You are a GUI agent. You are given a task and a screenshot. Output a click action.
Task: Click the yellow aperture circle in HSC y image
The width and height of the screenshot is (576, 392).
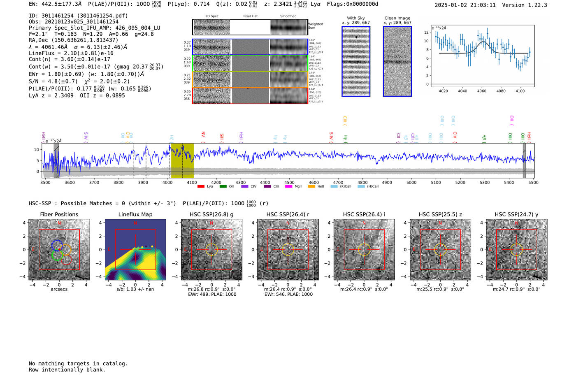point(517,250)
